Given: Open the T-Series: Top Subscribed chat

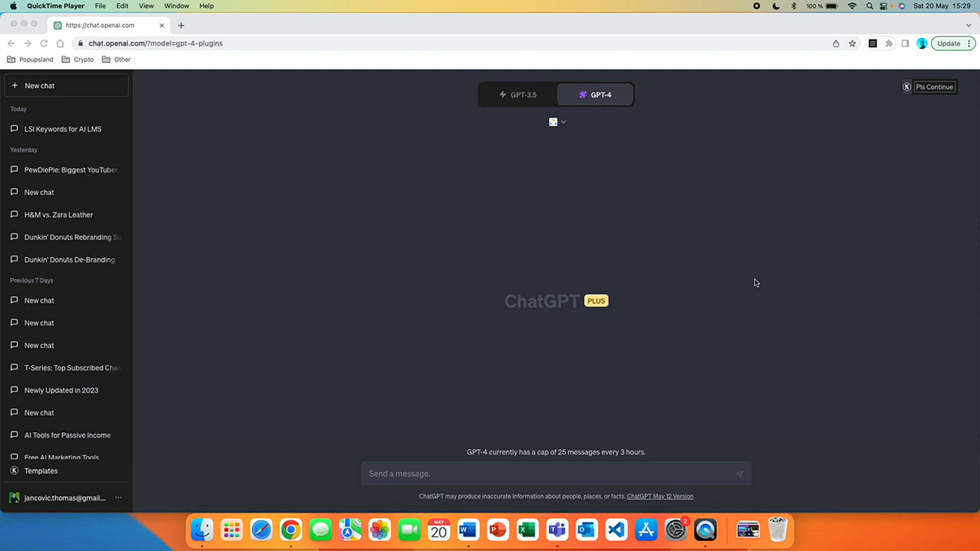Looking at the screenshot, I should 66,368.
